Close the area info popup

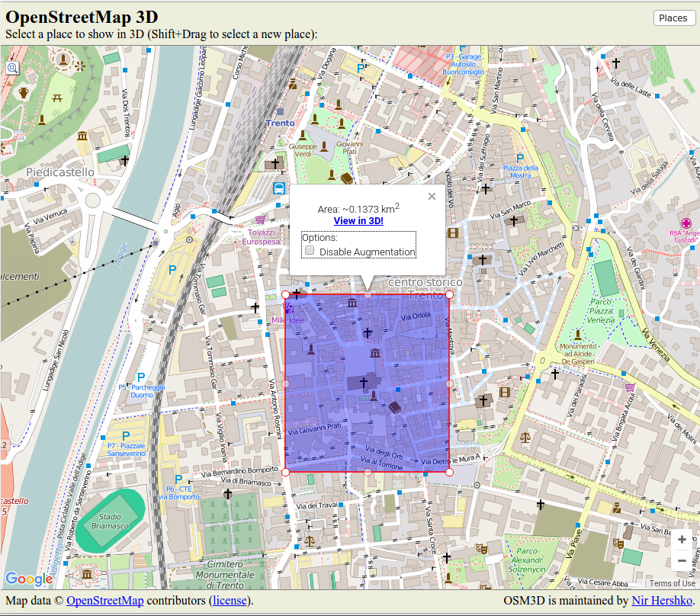pyautogui.click(x=432, y=197)
